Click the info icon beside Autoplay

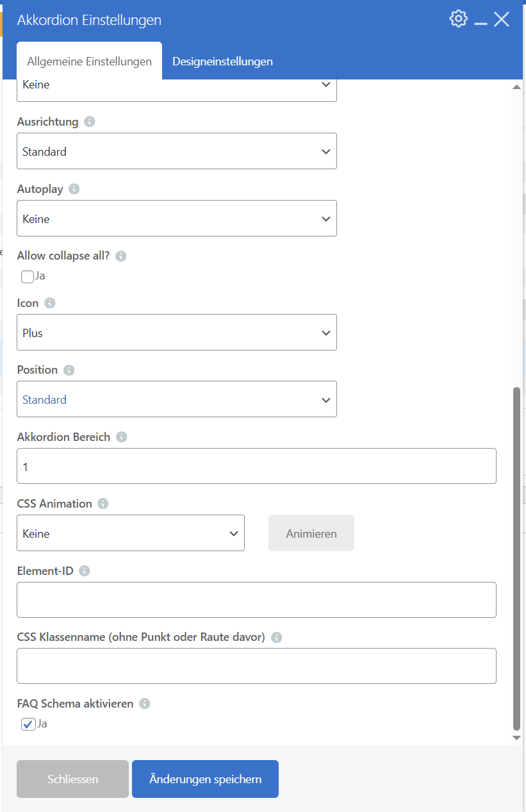point(74,189)
